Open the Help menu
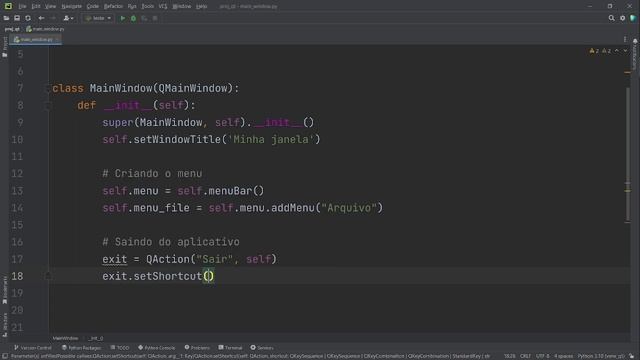640x360 pixels. coord(201,7)
